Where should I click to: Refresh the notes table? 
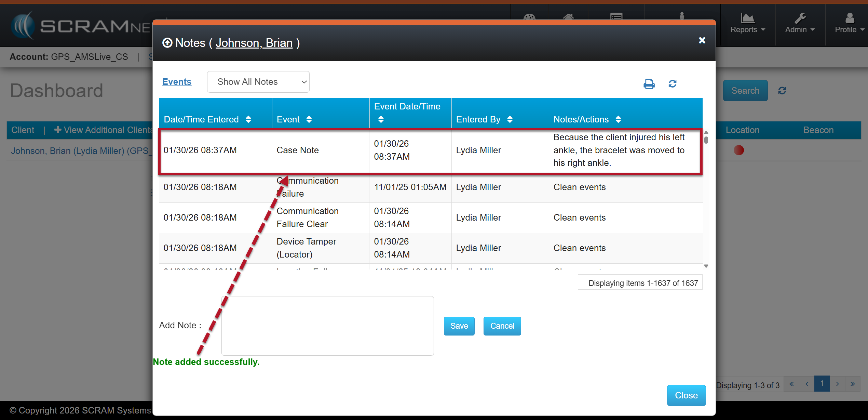(x=672, y=84)
